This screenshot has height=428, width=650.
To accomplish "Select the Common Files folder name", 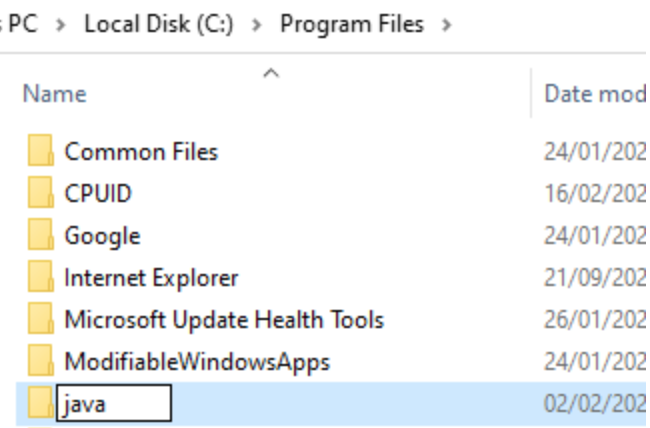I will (141, 152).
